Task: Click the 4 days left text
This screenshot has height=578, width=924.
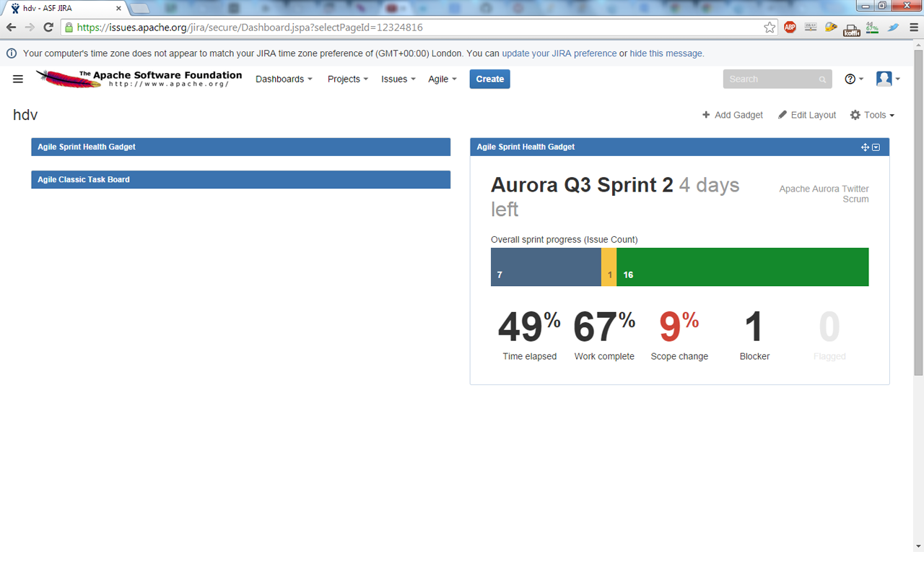Action: pyautogui.click(x=615, y=197)
